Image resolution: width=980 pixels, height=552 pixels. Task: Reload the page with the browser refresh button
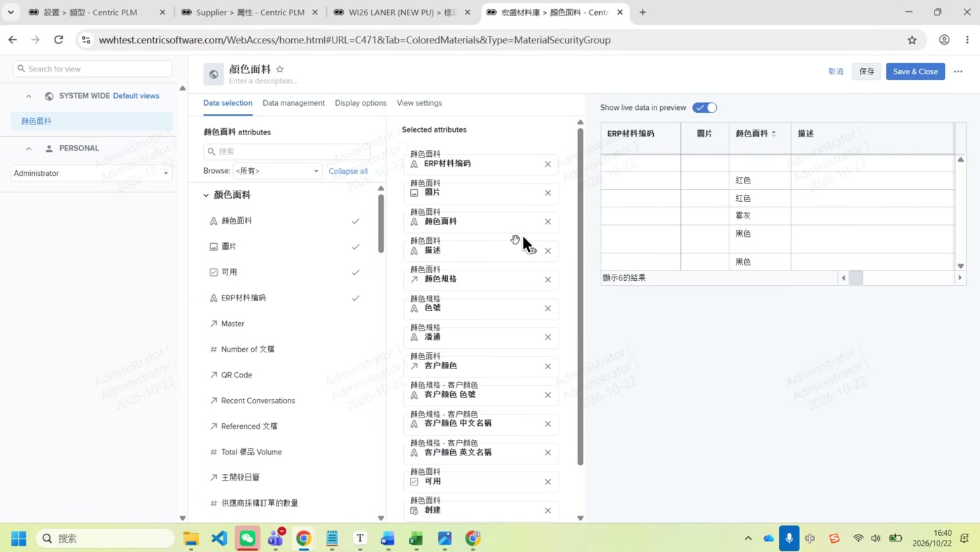coord(59,40)
